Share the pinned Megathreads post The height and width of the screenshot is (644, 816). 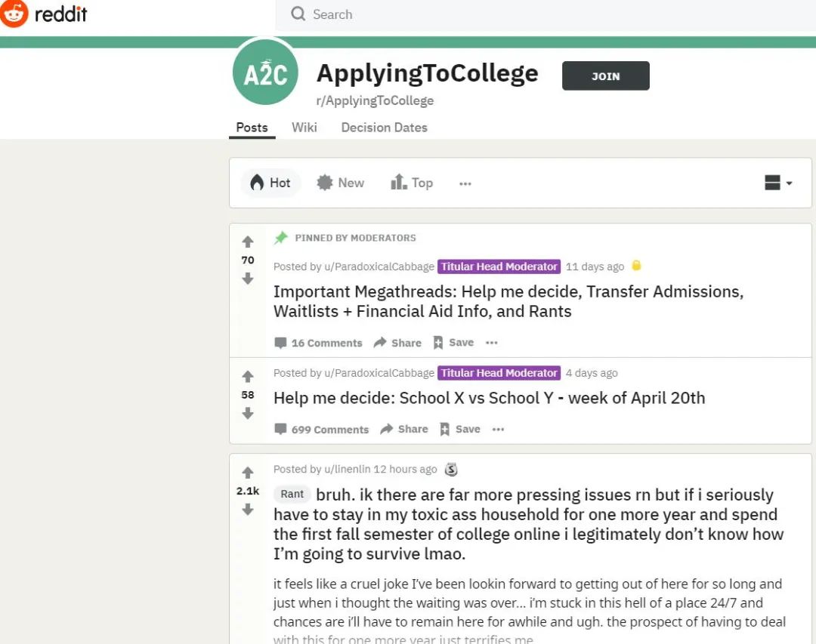(x=397, y=342)
